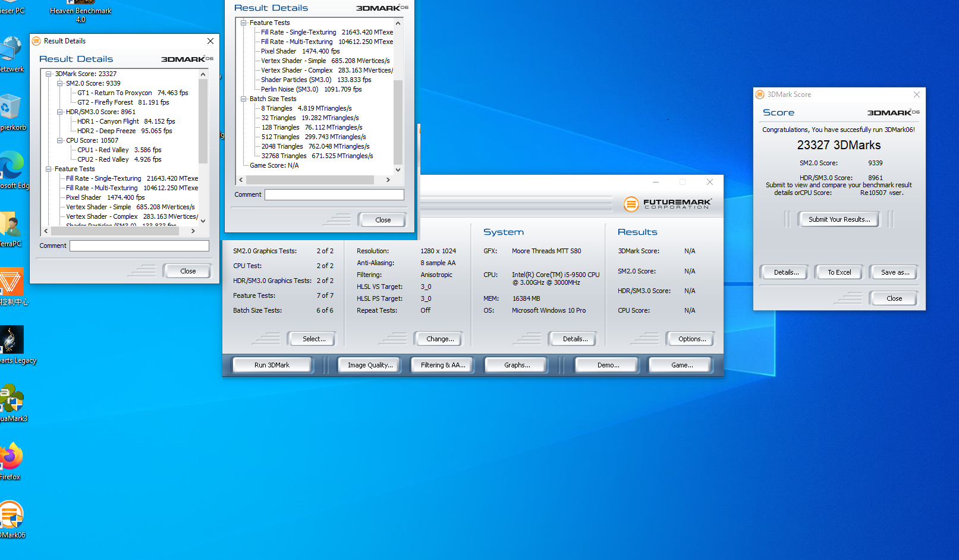Focus the Comment field in upper Result Details
The image size is (959, 560).
click(334, 194)
